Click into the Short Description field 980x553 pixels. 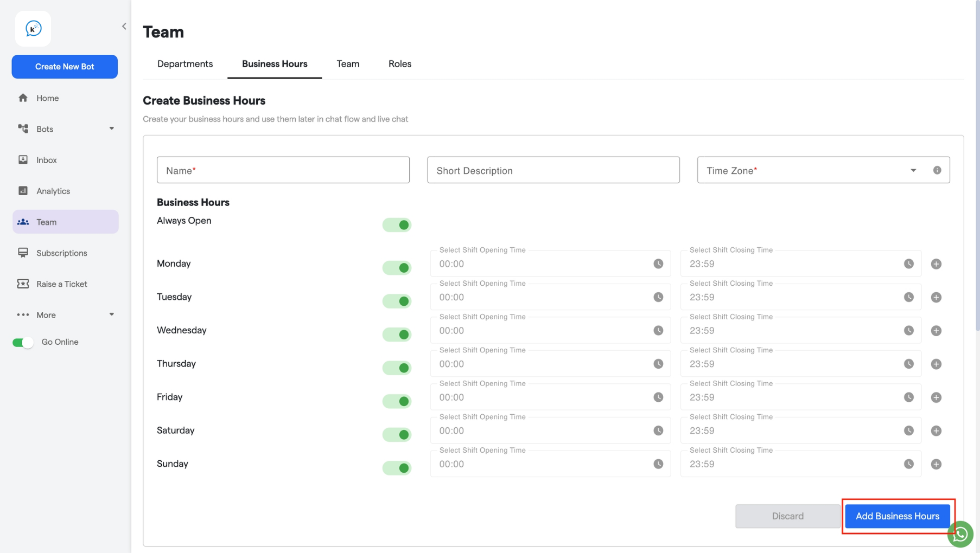click(x=553, y=170)
